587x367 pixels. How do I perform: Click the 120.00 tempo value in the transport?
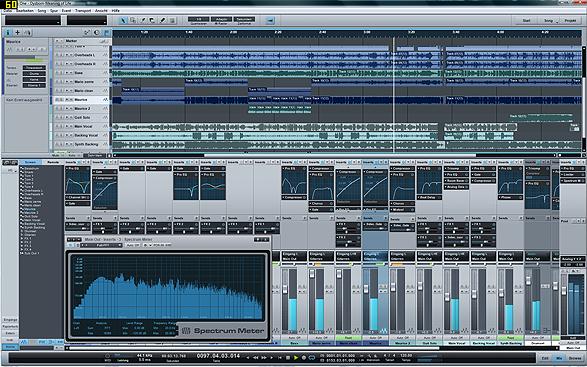pos(405,355)
